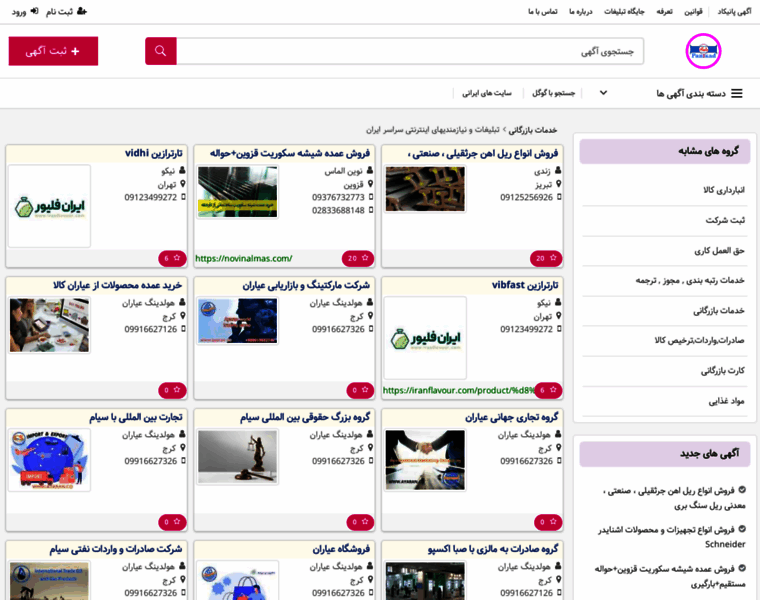The width and height of the screenshot is (760, 600).
Task: Open ad title فروشگاه عیاران
Action: pos(341,549)
